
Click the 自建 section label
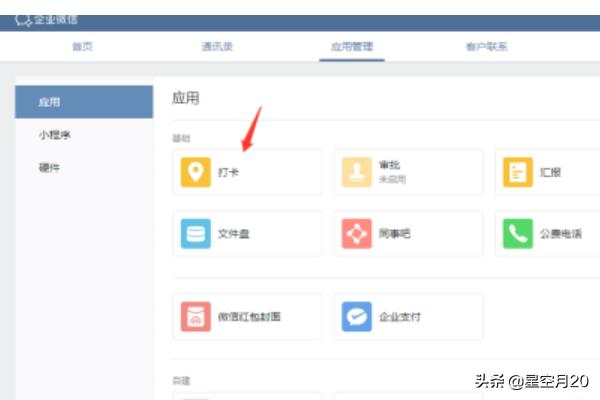181,380
